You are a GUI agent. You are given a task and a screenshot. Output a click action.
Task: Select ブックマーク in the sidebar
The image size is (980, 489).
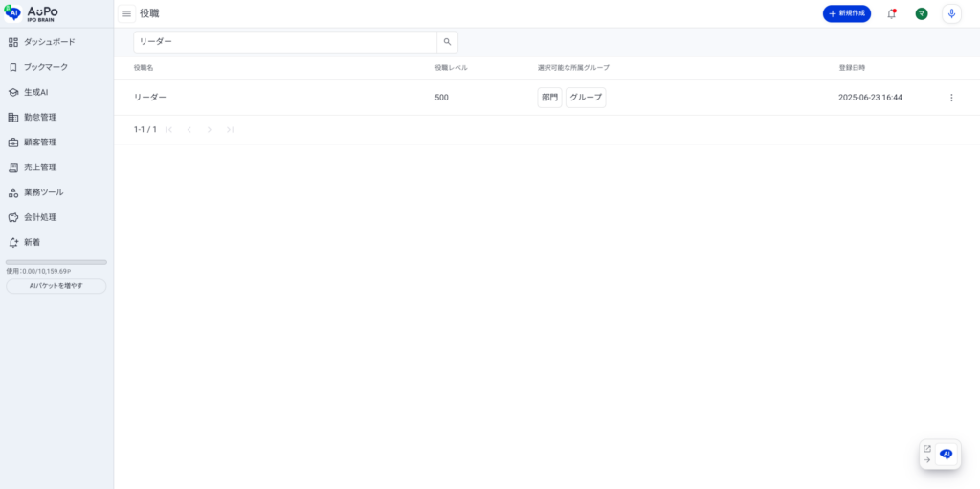point(45,67)
